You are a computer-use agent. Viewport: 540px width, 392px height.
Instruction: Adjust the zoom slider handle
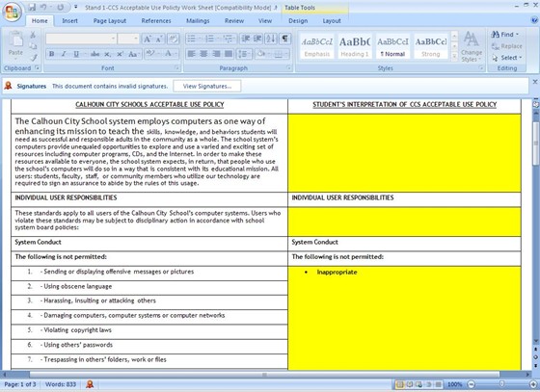[x=501, y=384]
